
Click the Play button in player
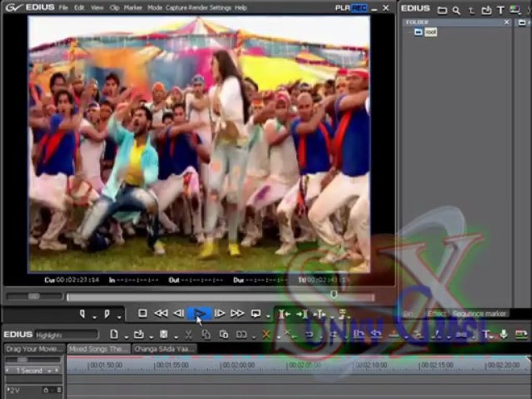[199, 313]
